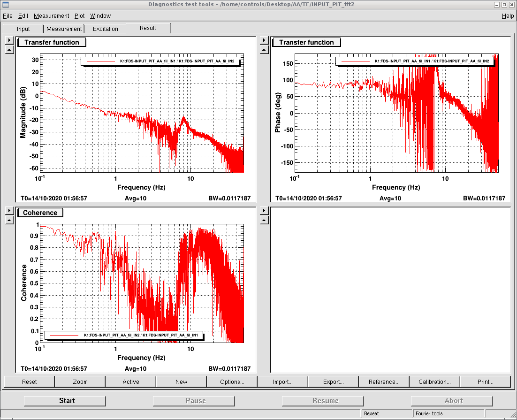The width and height of the screenshot is (517, 420).
Task: Click T0 timestamp under the coherence plot
Action: (54, 368)
